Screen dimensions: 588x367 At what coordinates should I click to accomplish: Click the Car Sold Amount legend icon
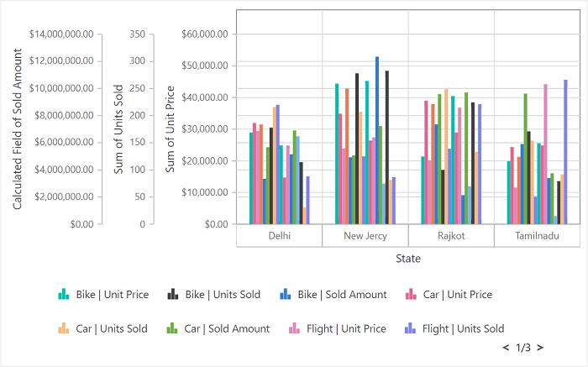point(172,328)
